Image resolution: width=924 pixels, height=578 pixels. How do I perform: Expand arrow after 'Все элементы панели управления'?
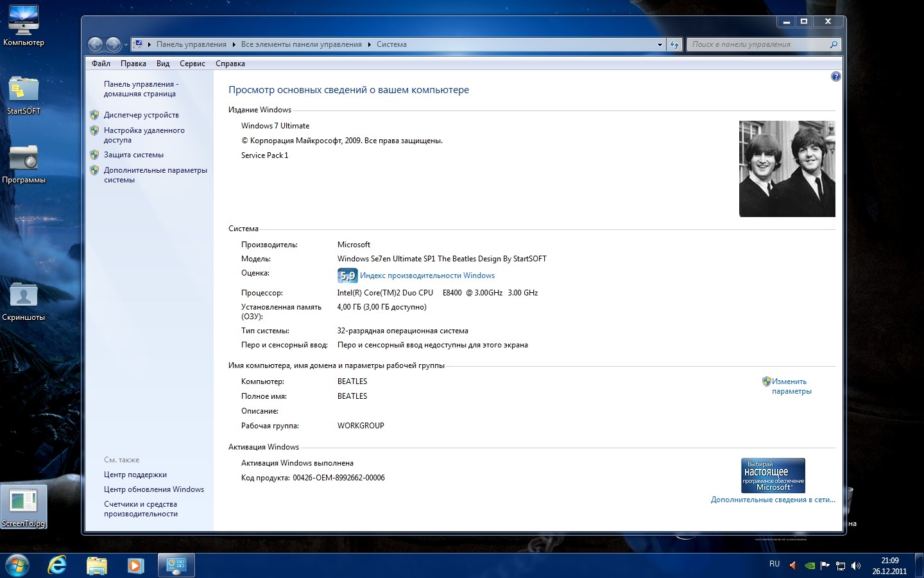pos(369,45)
